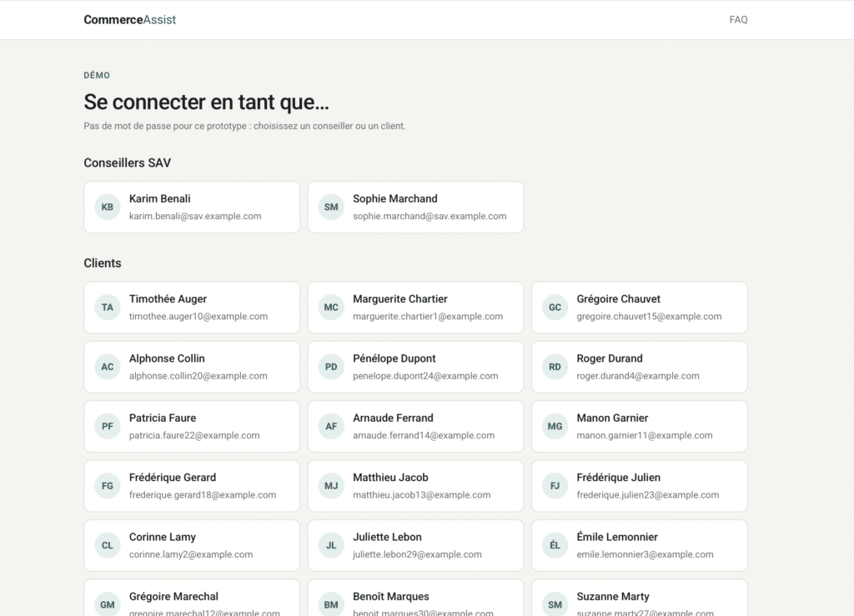The width and height of the screenshot is (854, 616).
Task: Pick client Roger Durand card
Action: [x=640, y=367]
